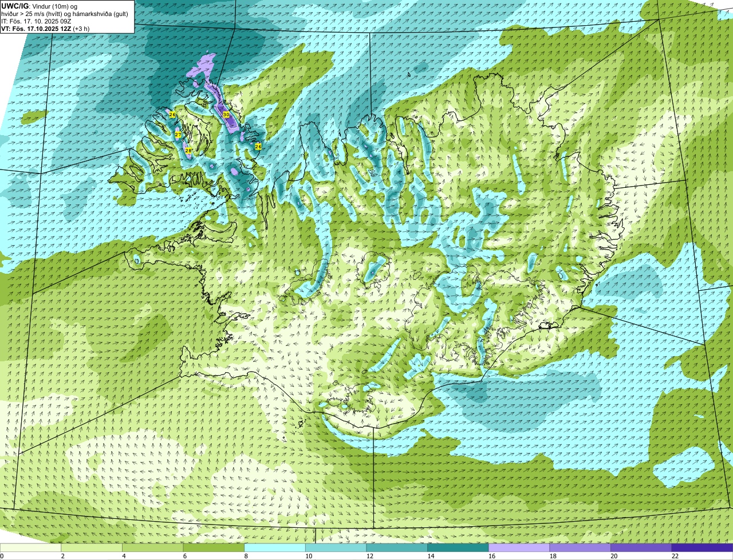Click the 'VT: Fös. 17.10.2025 12Z (+3 h)' line

coord(45,28)
